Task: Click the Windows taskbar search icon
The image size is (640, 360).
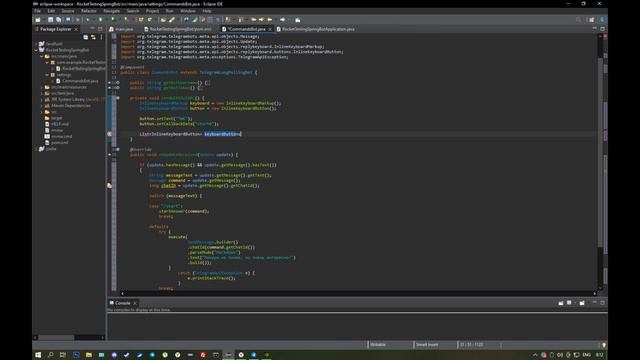Action: [x=51, y=355]
